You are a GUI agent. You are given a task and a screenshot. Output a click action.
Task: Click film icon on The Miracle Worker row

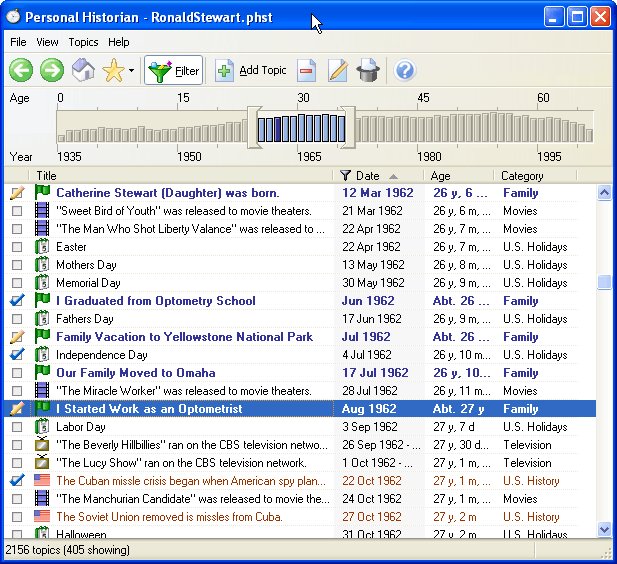tap(42, 390)
